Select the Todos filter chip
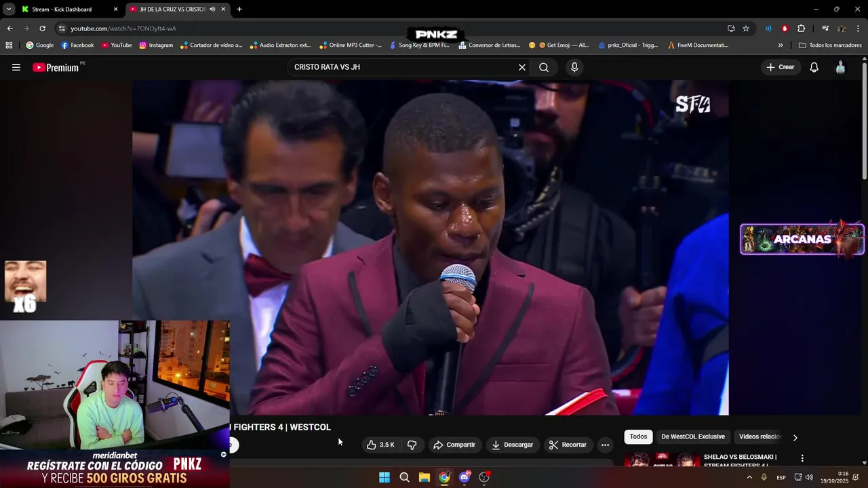 pyautogui.click(x=638, y=436)
